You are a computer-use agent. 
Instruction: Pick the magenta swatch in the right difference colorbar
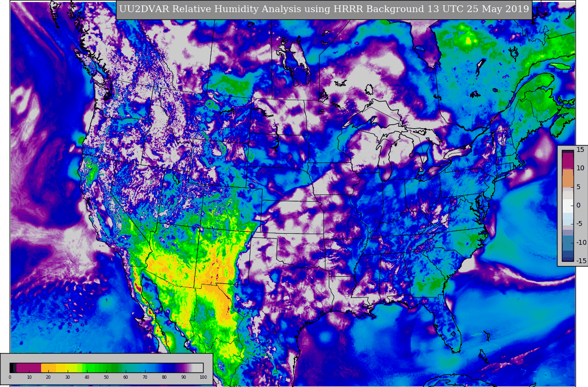pos(568,160)
